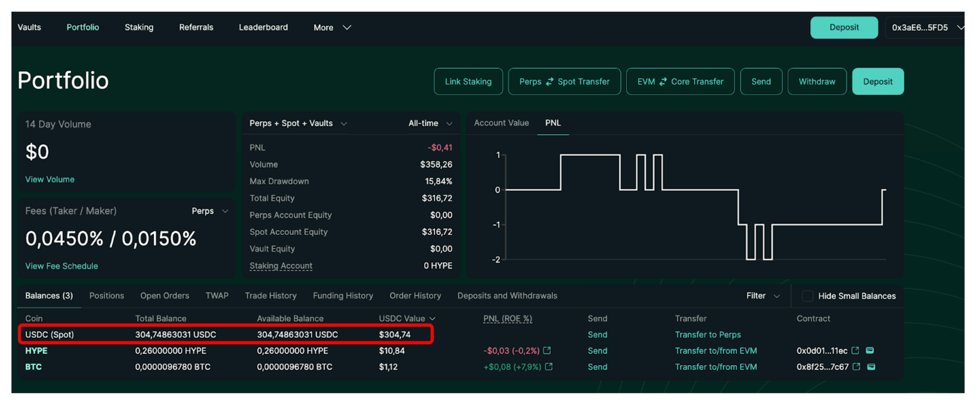Click wallet icon beside HYPE contract
980x407 pixels.
tap(870, 351)
